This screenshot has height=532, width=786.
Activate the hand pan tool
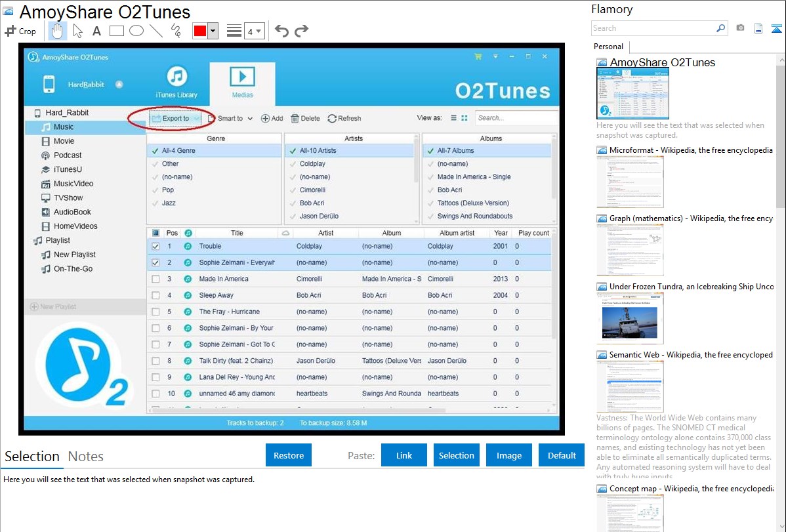[57, 31]
